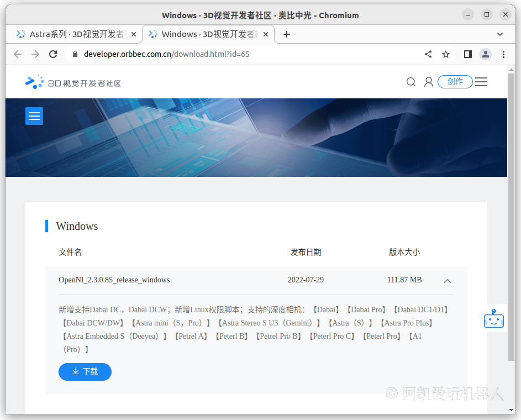The height and width of the screenshot is (420, 521).
Task: Reload the current page
Action: coord(53,54)
